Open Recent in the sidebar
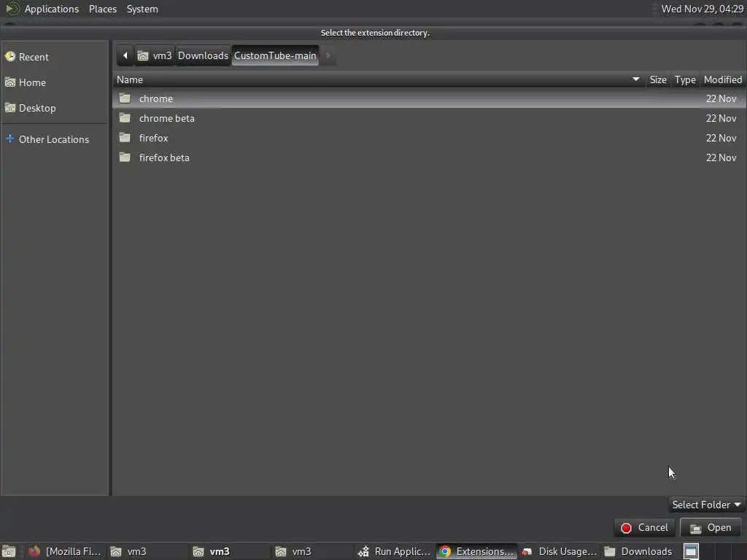The width and height of the screenshot is (747, 560). click(54, 57)
